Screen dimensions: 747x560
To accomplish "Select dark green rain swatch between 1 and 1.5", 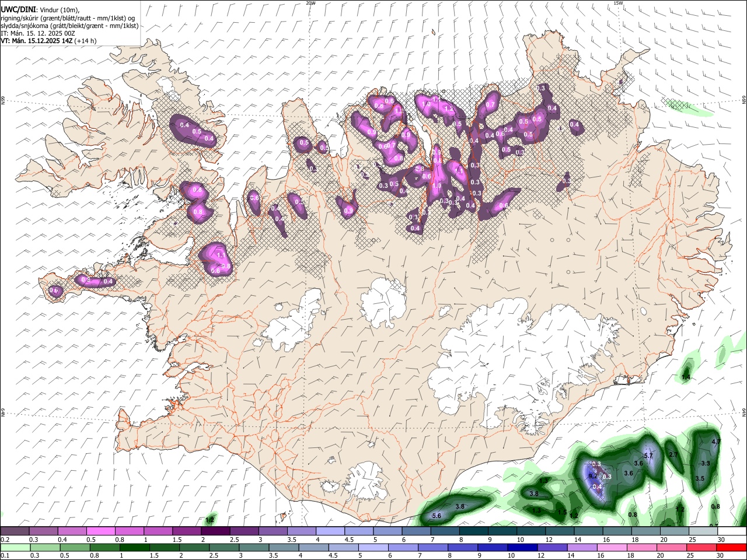I will pos(134,548).
